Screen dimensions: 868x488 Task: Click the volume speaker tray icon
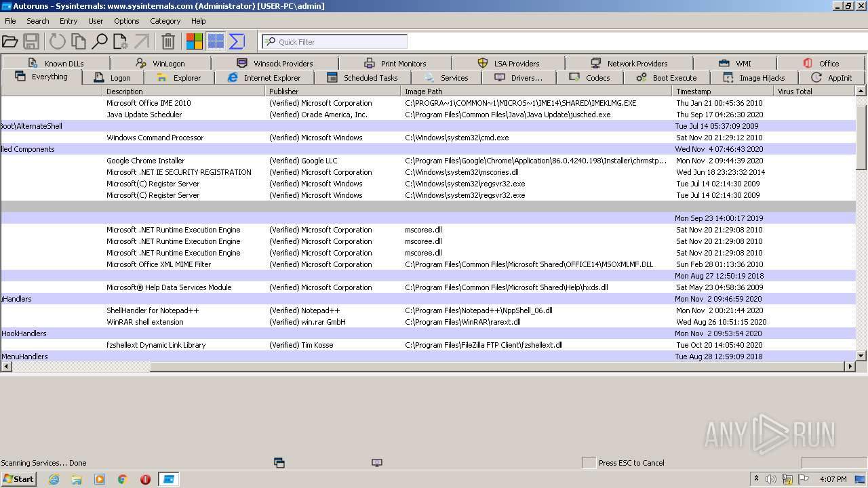click(x=771, y=479)
